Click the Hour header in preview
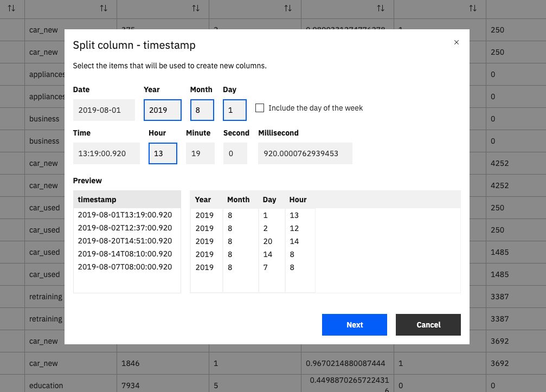The width and height of the screenshot is (546, 392). [x=298, y=200]
